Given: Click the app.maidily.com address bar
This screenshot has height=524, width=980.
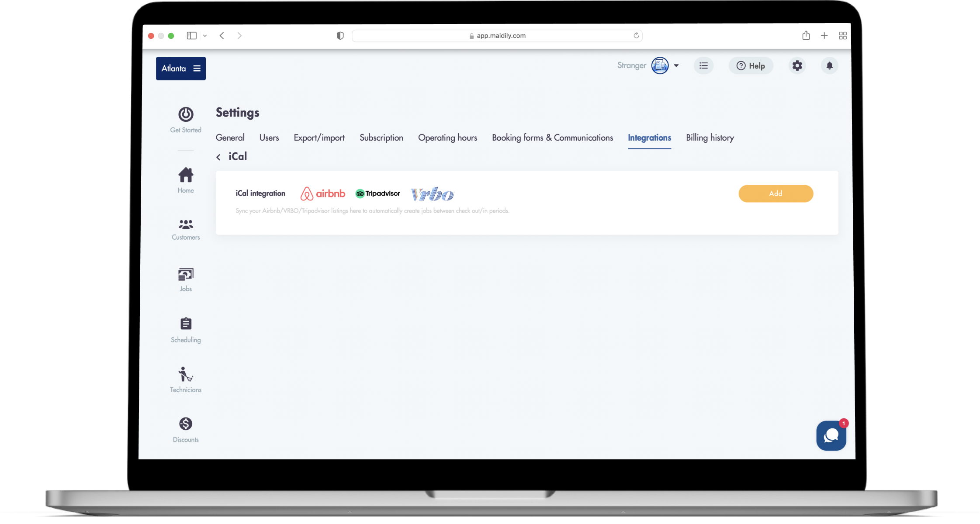Looking at the screenshot, I should coord(497,36).
